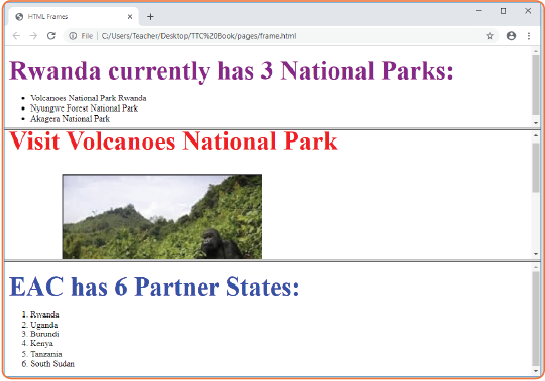Click heading 'Rwanda currently has 3 National Parks:'

coord(231,71)
